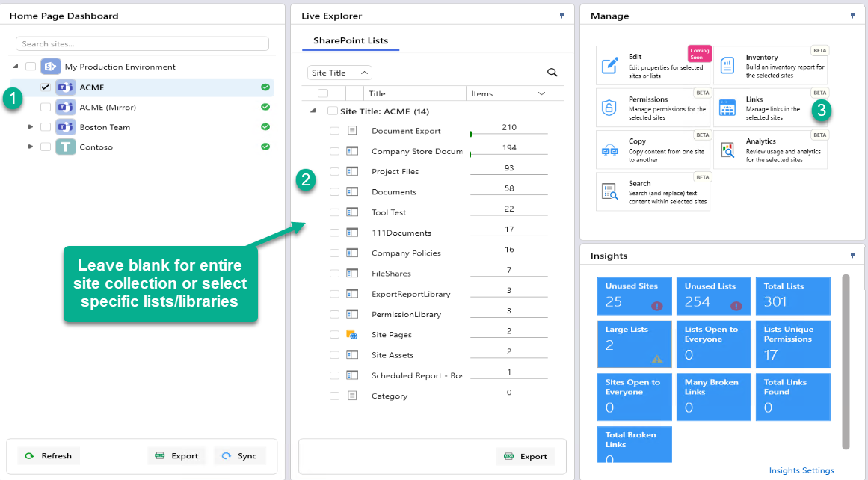Click the Search and replace icon
The height and width of the screenshot is (480, 868).
[610, 191]
